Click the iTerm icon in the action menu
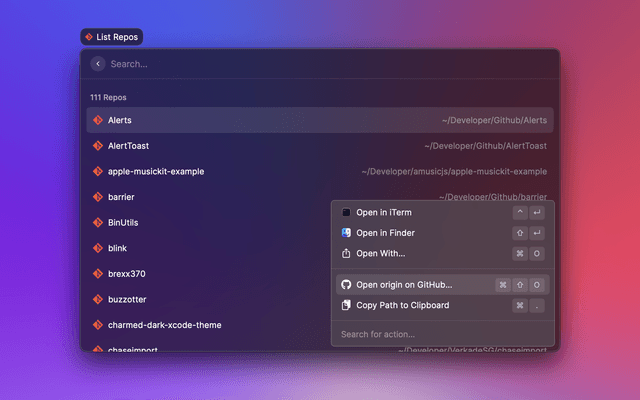Screen dimensions: 640x400 [x=346, y=212]
